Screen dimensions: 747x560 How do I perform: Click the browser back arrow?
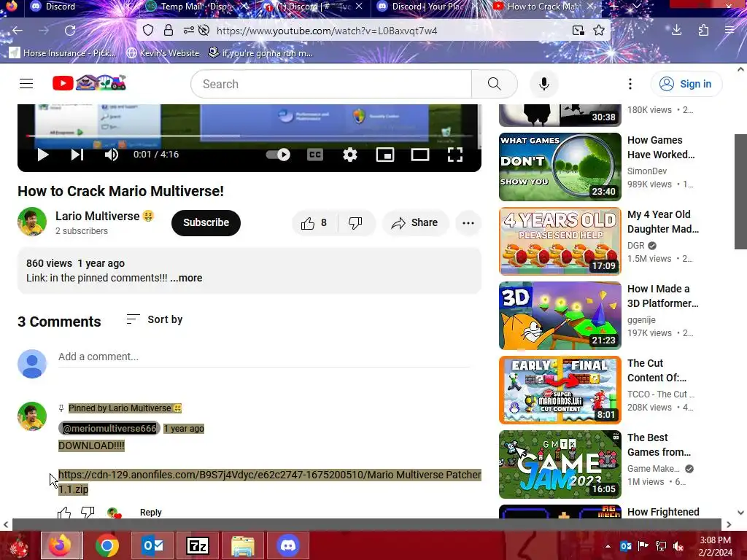coord(18,31)
